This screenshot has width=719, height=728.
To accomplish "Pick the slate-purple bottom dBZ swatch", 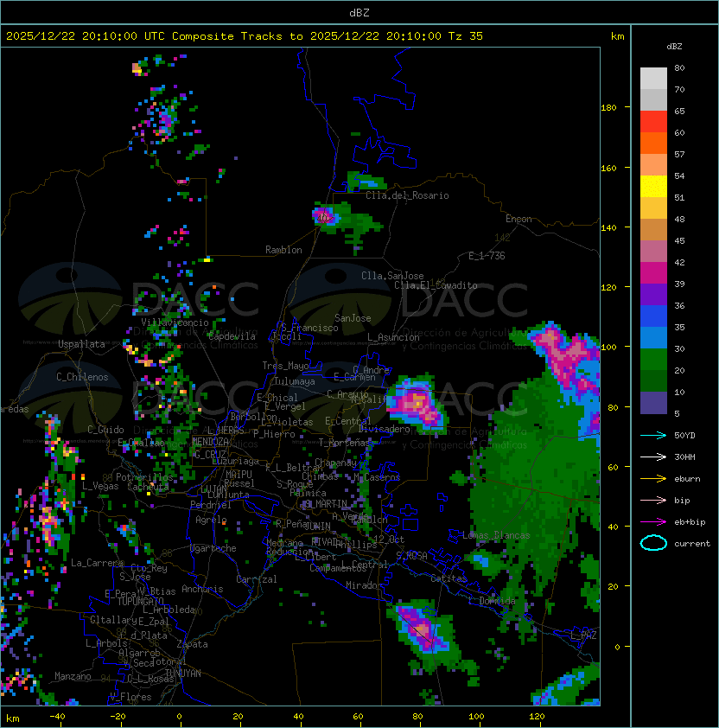I will click(x=653, y=403).
